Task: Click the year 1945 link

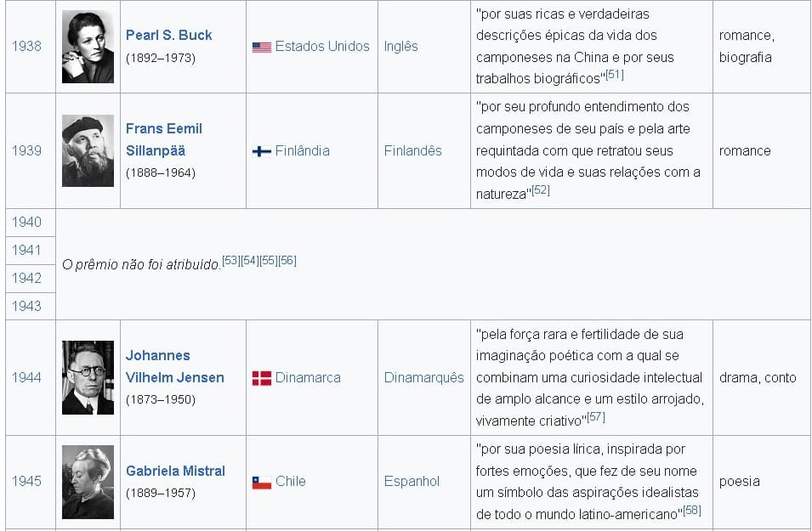Action: [x=26, y=482]
